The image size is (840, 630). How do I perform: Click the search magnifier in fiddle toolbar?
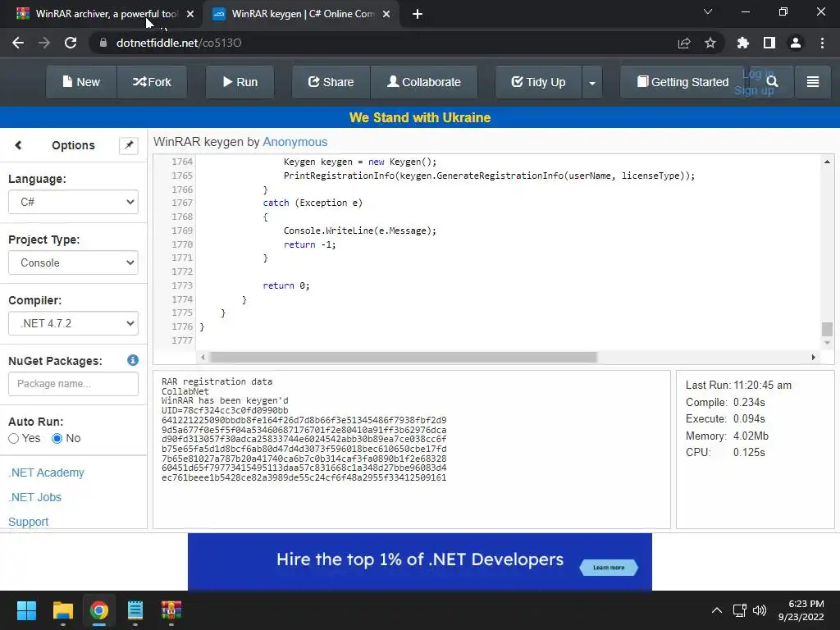pos(772,81)
